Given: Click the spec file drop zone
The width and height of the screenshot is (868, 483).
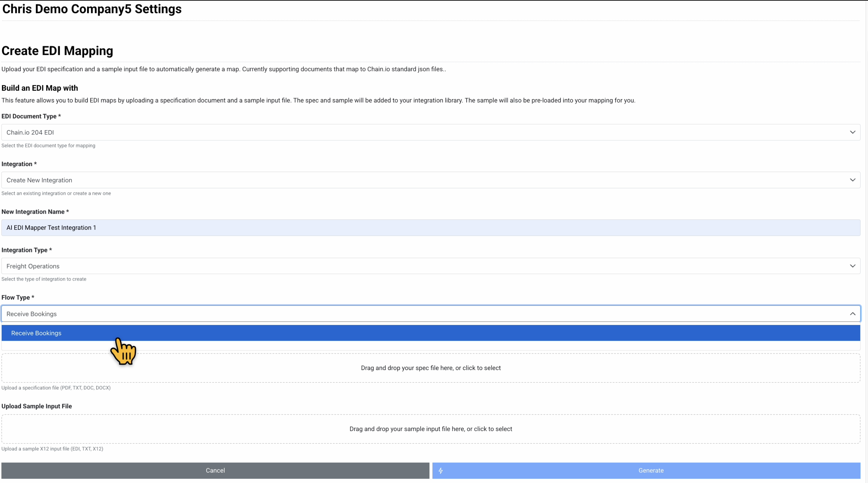Looking at the screenshot, I should pos(431,368).
